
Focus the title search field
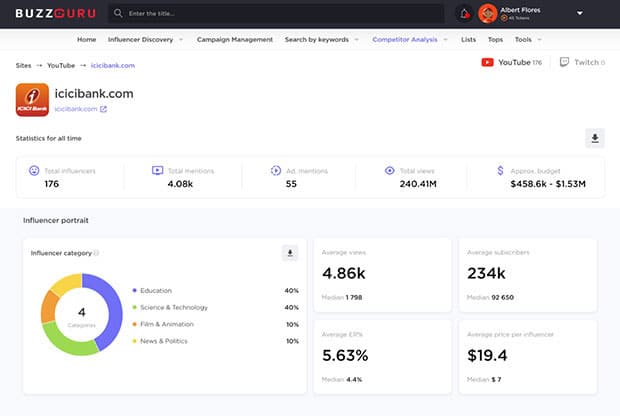(276, 13)
